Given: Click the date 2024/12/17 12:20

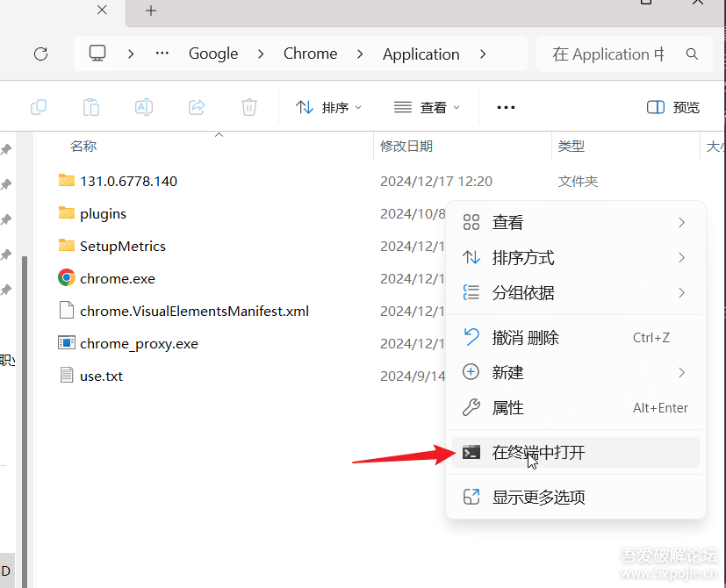Looking at the screenshot, I should tap(436, 181).
